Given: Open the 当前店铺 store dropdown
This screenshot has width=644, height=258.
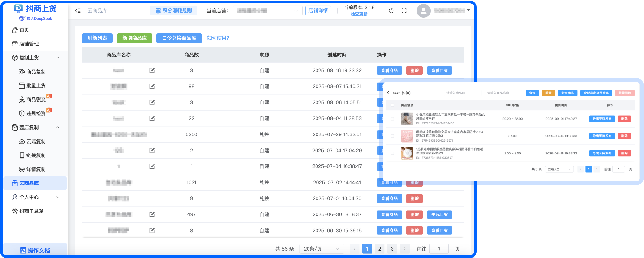Looking at the screenshot, I should tap(267, 11).
